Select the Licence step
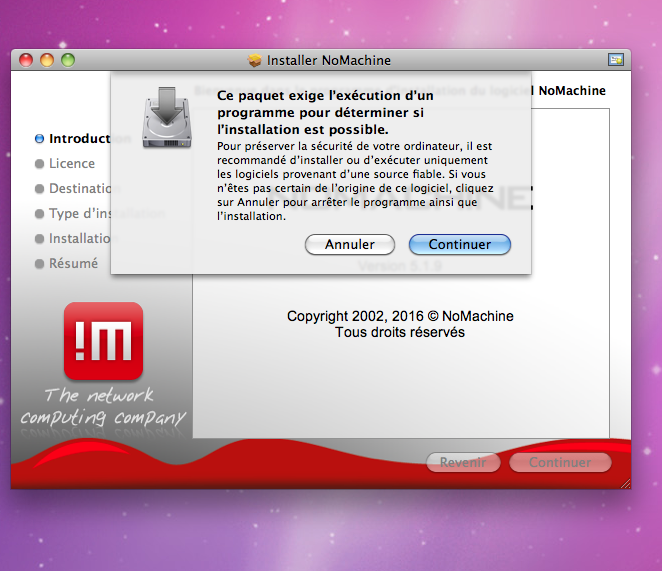662x571 pixels. [65, 163]
